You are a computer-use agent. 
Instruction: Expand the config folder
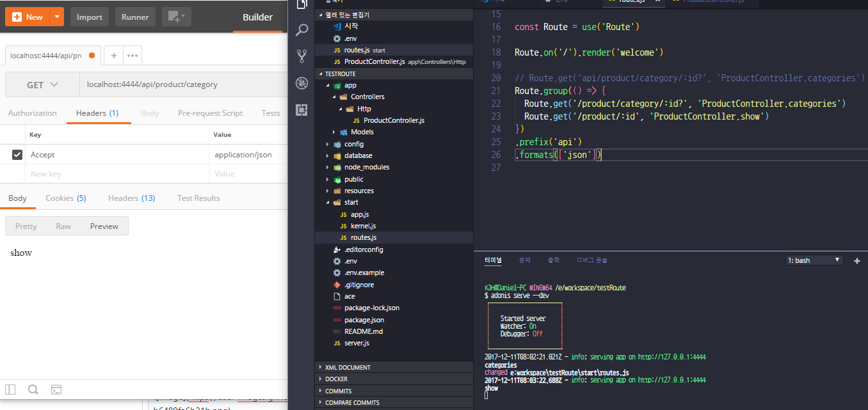click(x=328, y=144)
